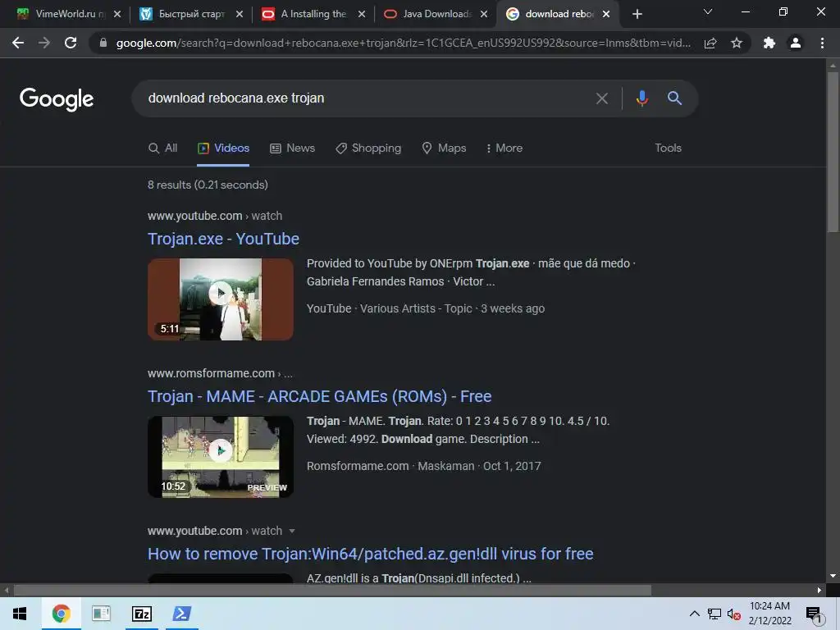Share this page from the address bar
The image size is (840, 630).
pyautogui.click(x=710, y=43)
